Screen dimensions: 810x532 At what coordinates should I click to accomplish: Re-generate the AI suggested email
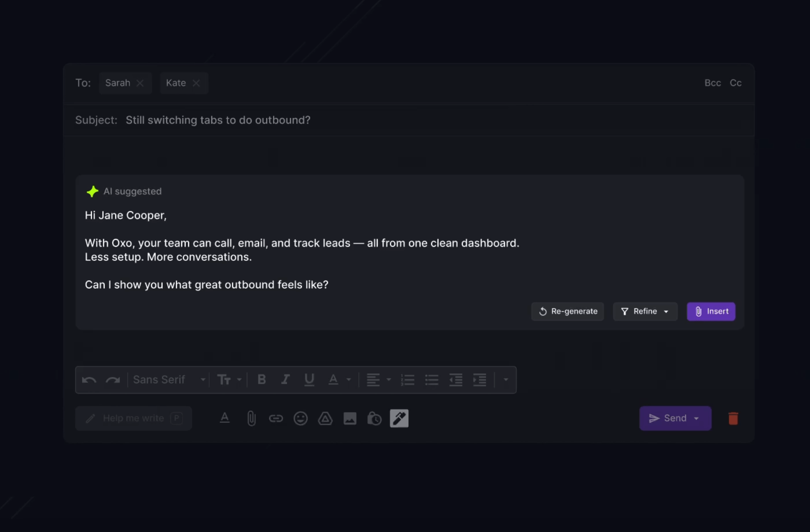coord(567,311)
